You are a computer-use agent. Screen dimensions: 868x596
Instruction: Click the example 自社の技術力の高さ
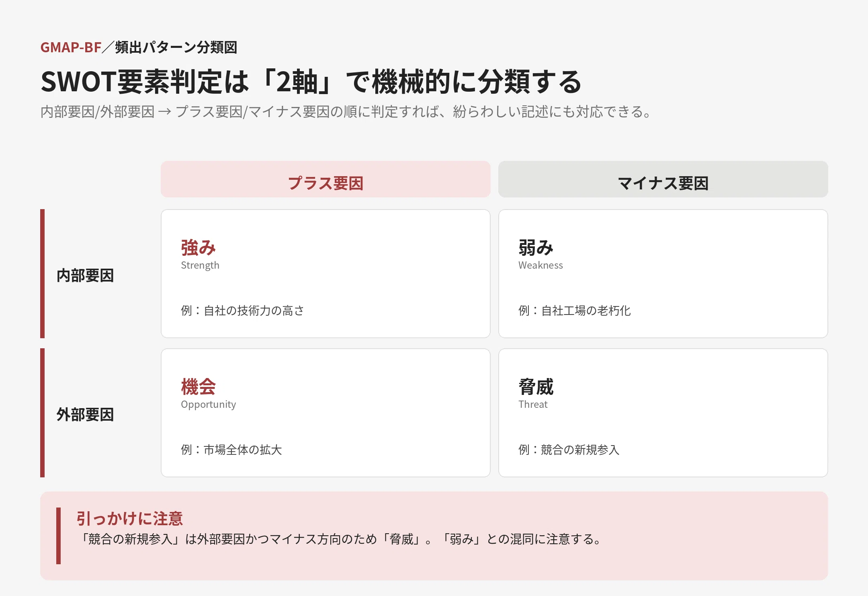click(x=242, y=310)
